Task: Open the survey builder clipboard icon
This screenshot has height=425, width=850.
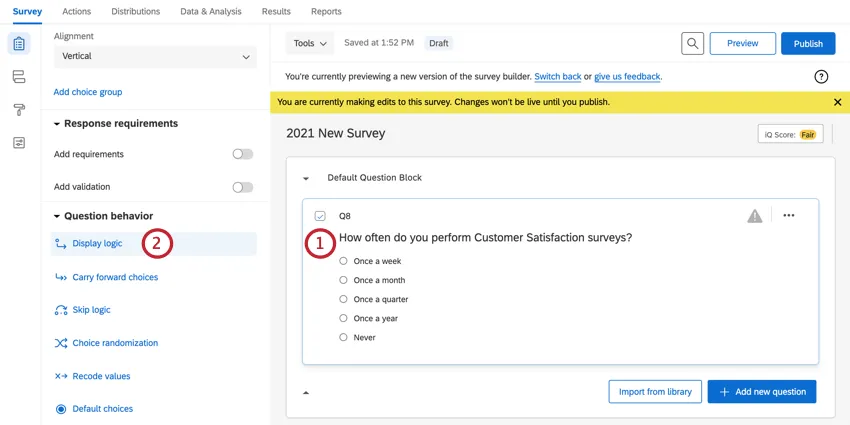Action: 19,44
